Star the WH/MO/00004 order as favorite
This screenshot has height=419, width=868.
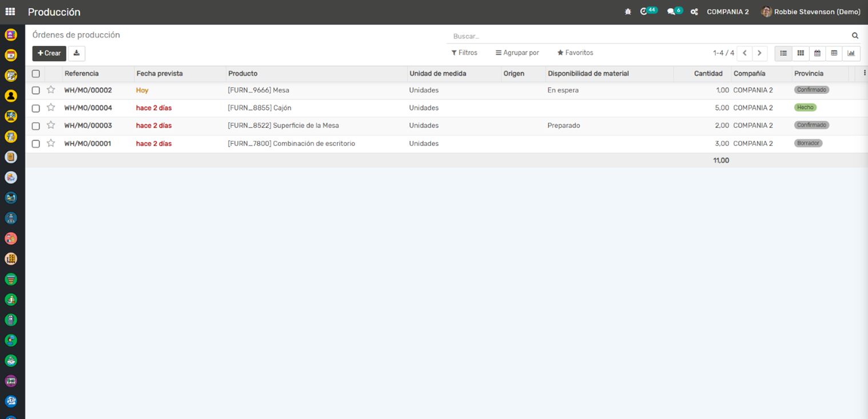click(51, 108)
